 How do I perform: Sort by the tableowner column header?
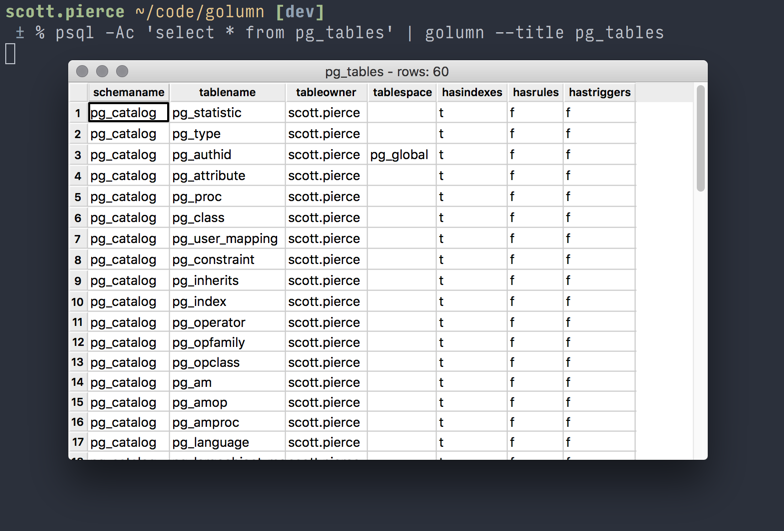326,92
